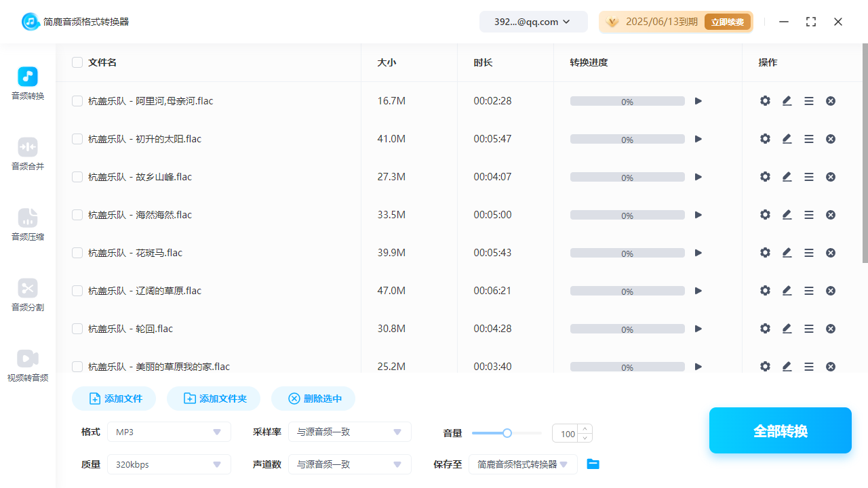Click the 音量 volume slider handle
This screenshot has width=868, height=488.
(507, 433)
